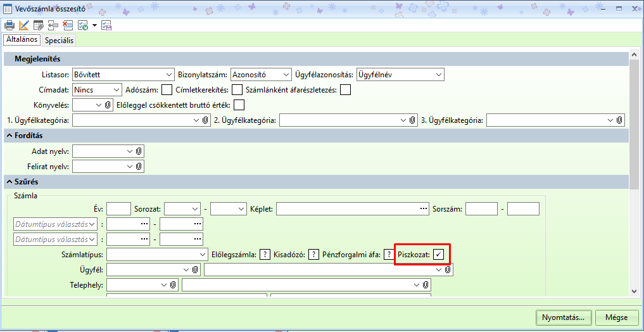Image resolution: width=644 pixels, height=332 pixels.
Task: Click into the Év input field
Action: (118, 208)
